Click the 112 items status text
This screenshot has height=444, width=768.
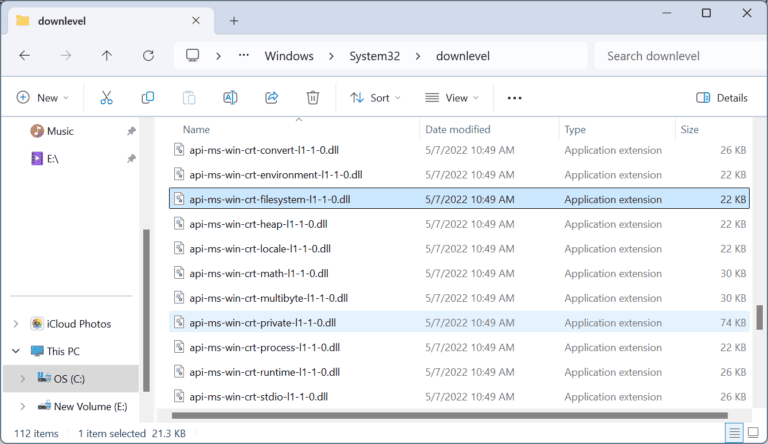tap(36, 433)
